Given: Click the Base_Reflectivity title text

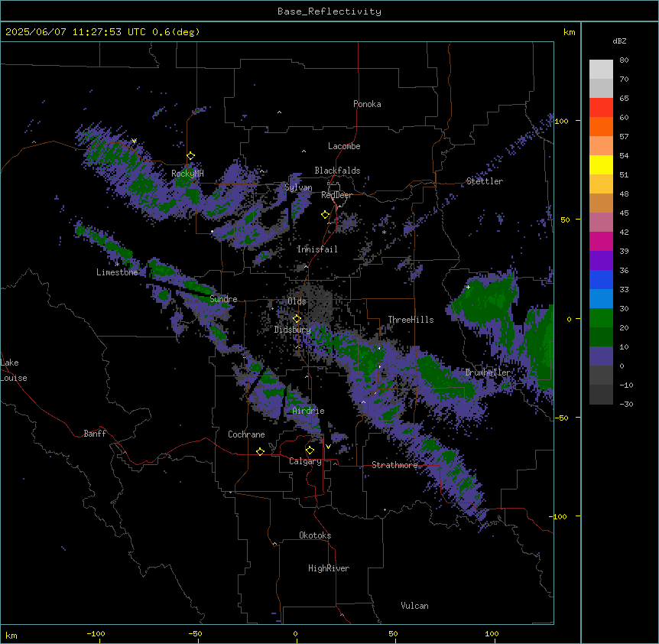Looking at the screenshot, I should click(329, 11).
